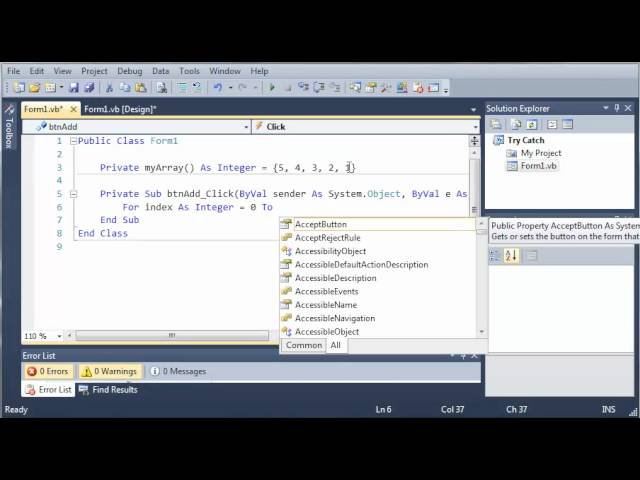
Task: Click the Start Debugging play icon
Action: [x=272, y=88]
